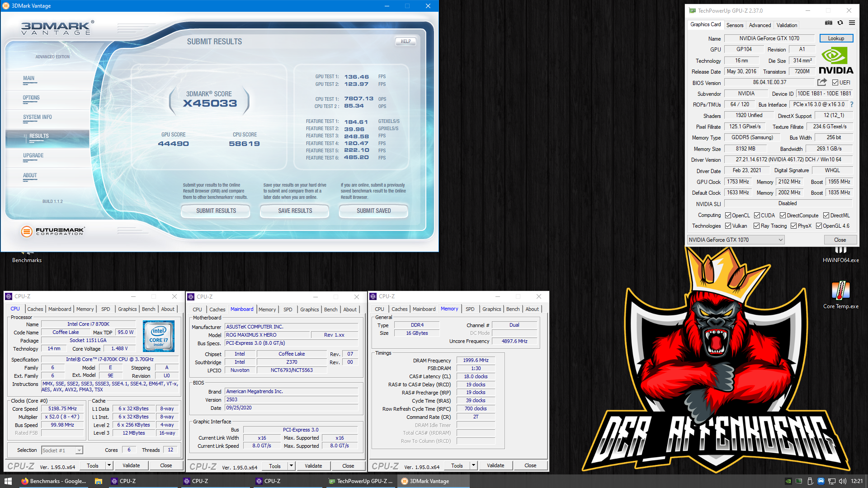
Task: Open Caches tab in the CPU-Z Mainboard window
Action: pos(217,310)
